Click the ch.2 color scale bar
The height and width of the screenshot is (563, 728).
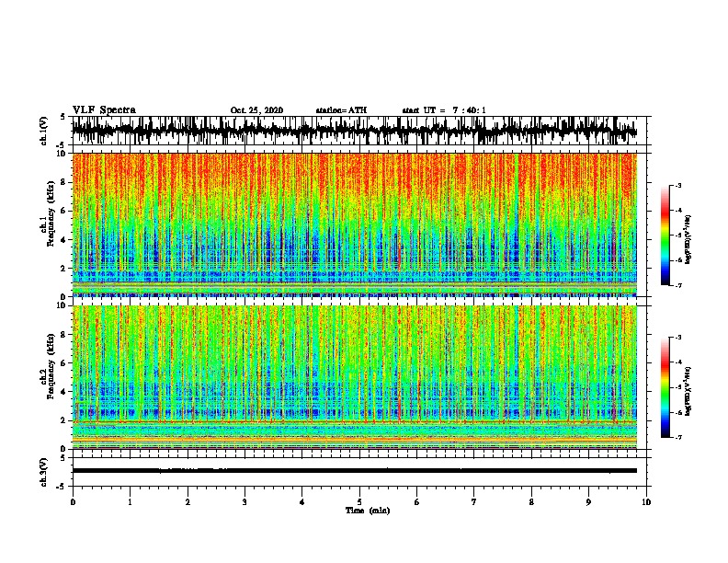665,387
